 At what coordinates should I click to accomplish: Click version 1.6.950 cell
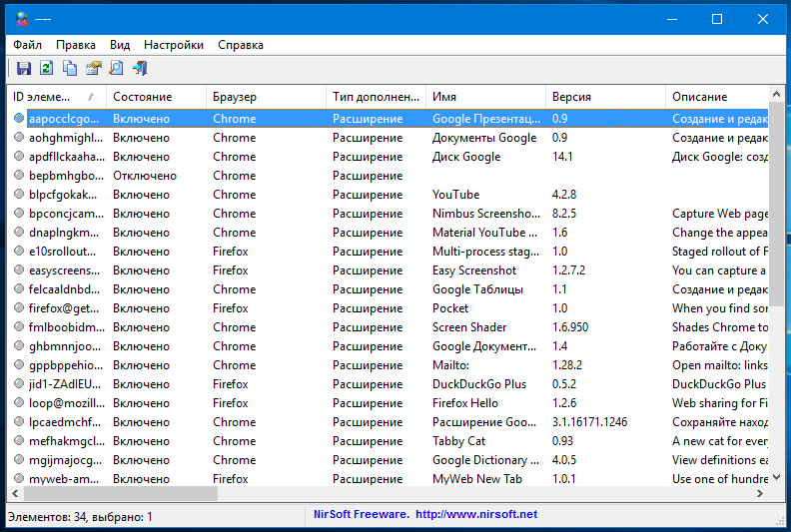click(570, 327)
